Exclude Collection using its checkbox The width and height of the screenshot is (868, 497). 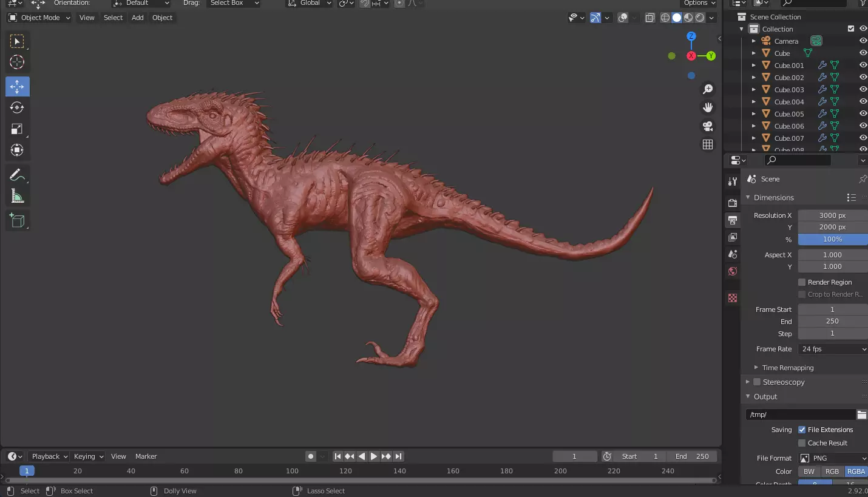click(851, 29)
